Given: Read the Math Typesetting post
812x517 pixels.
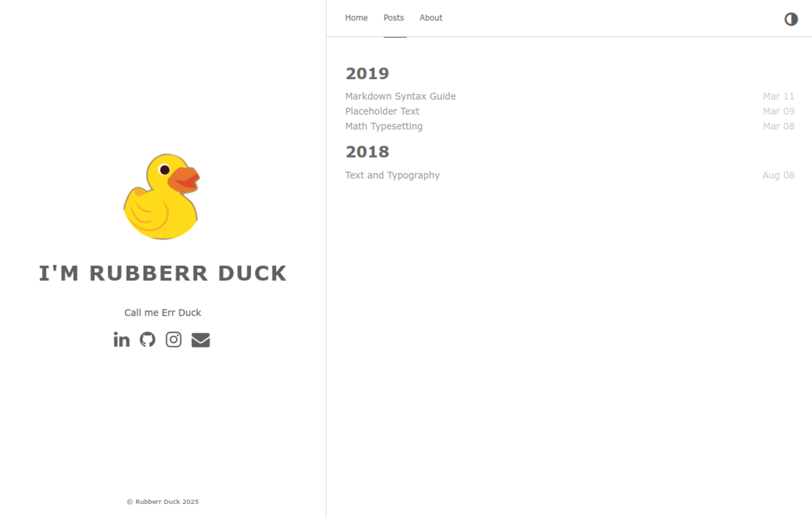Looking at the screenshot, I should 384,126.
